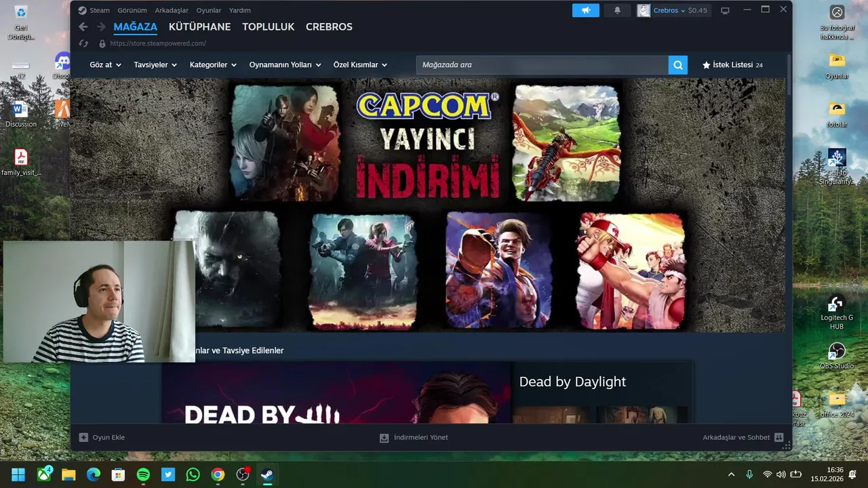Viewport: 868px width, 488px height.
Task: Open the Logitech G HUB desktop shortcut
Action: pos(837,312)
